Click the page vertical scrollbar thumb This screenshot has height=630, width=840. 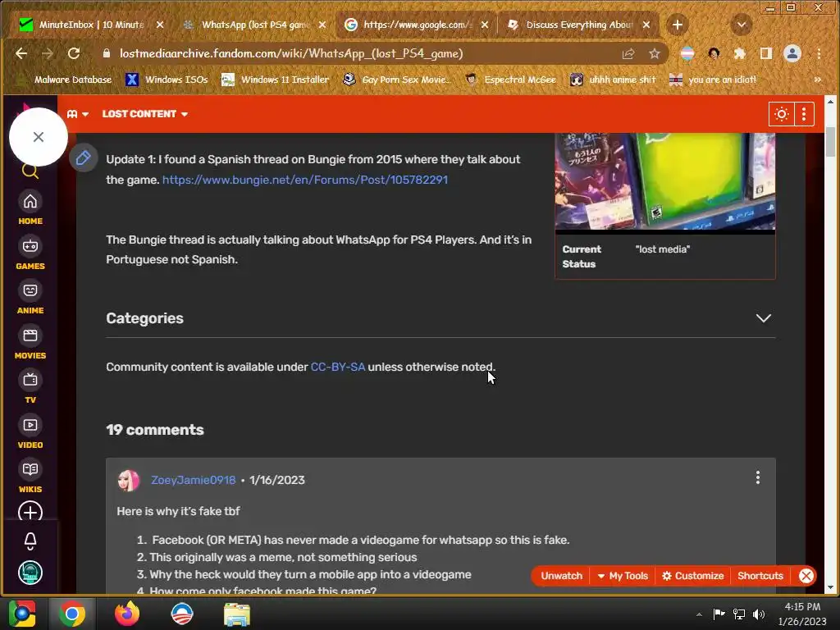tap(830, 140)
